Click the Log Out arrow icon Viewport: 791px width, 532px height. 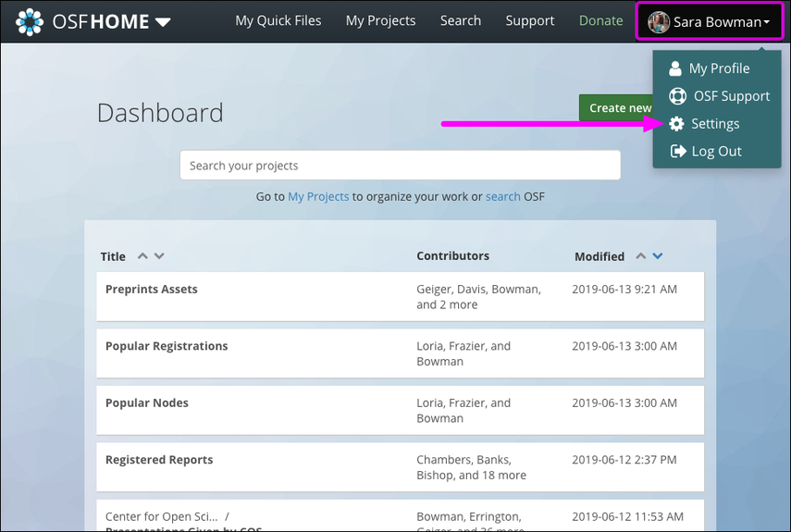coord(678,151)
